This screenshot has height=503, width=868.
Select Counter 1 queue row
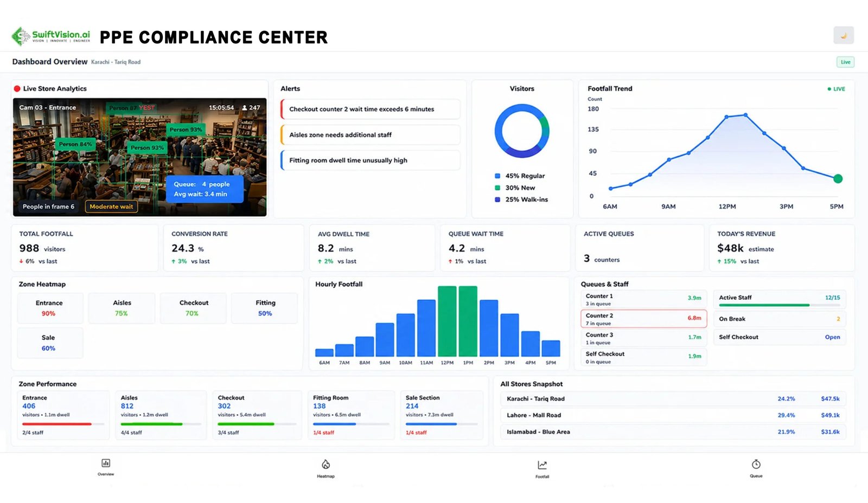click(x=644, y=300)
